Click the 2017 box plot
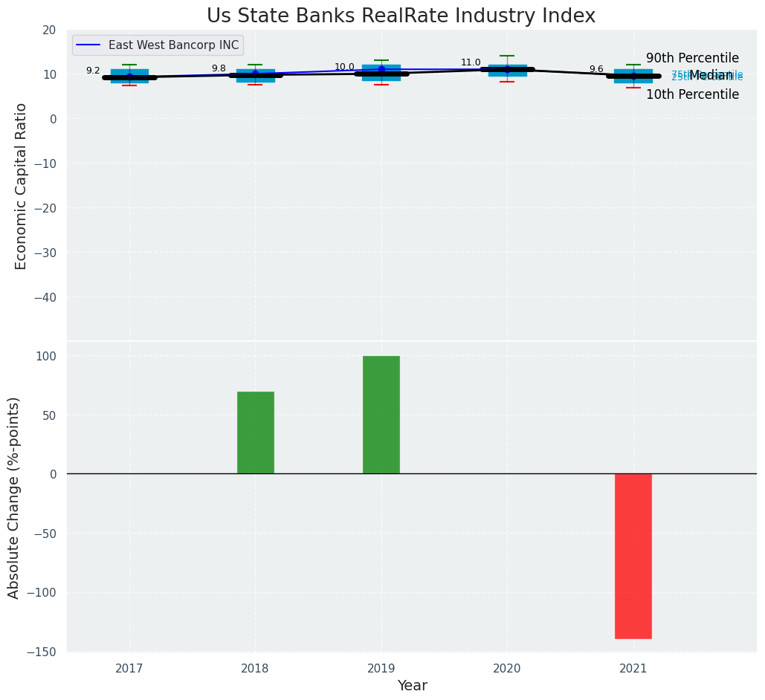Viewport: 765px width, 700px height. (129, 76)
